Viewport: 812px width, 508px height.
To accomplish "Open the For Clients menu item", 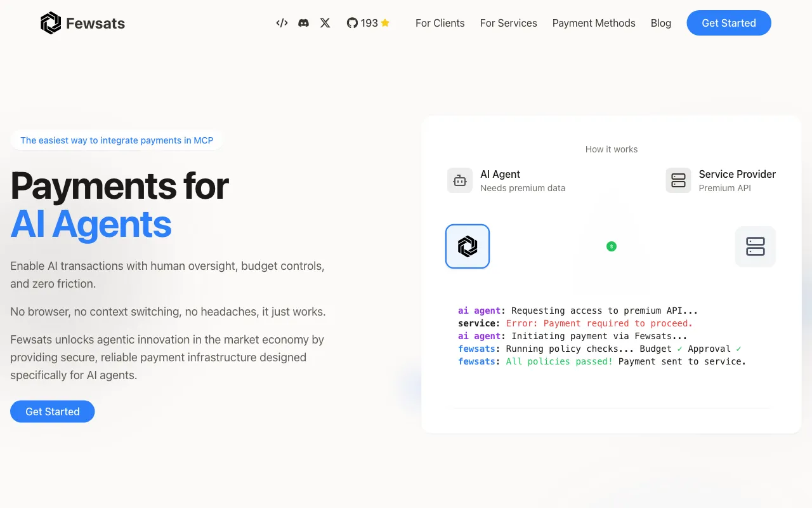I will pos(440,23).
